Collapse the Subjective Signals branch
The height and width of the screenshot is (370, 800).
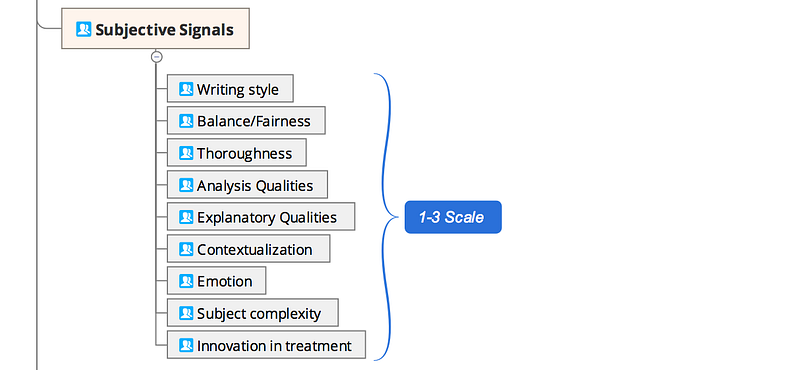(157, 57)
